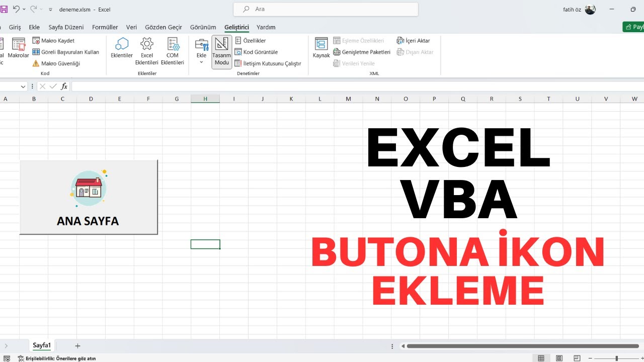This screenshot has height=362, width=644.
Task: Click the zoom slider
Action: coord(617,358)
